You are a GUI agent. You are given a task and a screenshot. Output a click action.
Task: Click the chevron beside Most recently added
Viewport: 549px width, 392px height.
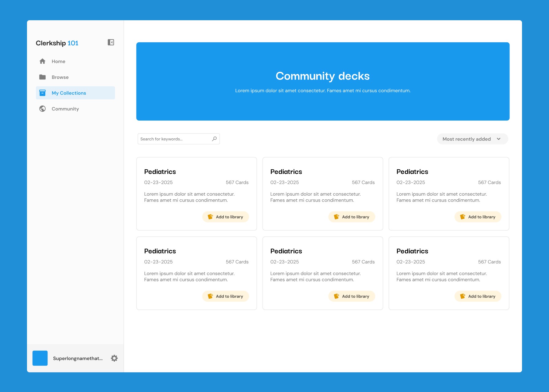(x=499, y=139)
